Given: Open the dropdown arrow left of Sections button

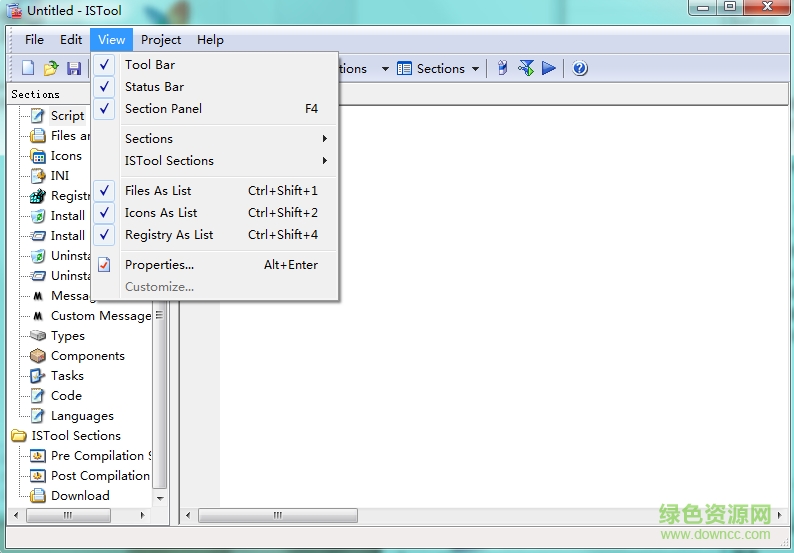Looking at the screenshot, I should [x=385, y=69].
